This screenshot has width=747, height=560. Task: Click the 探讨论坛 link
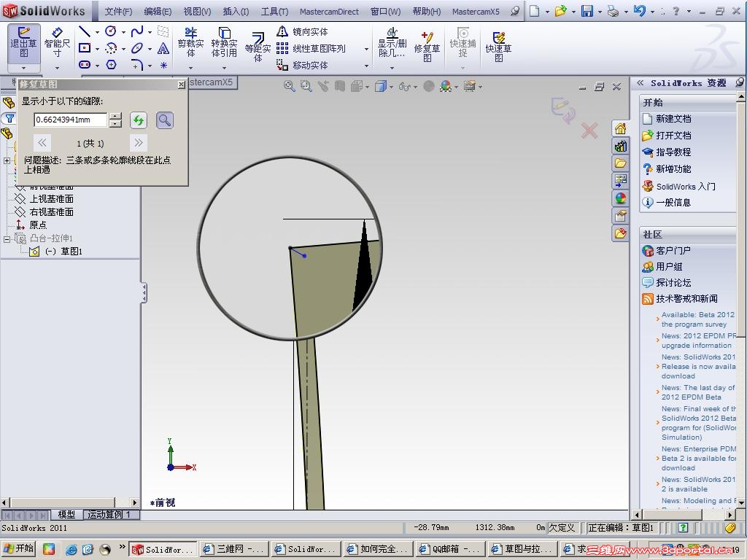click(673, 282)
